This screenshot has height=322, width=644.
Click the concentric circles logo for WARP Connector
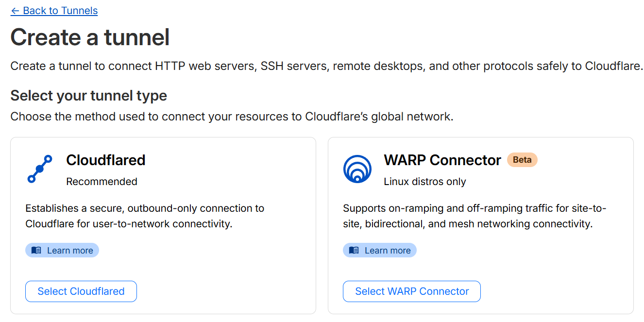pyautogui.click(x=357, y=169)
